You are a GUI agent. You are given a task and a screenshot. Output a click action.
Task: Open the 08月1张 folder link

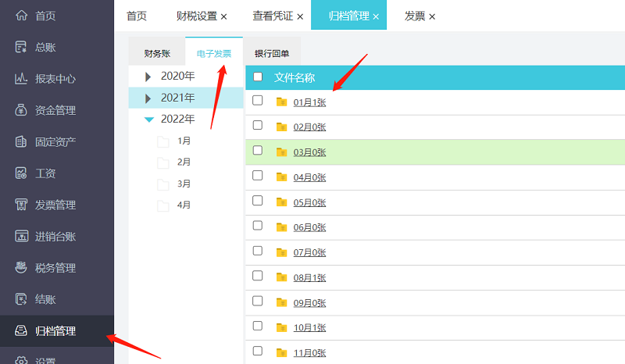(309, 277)
